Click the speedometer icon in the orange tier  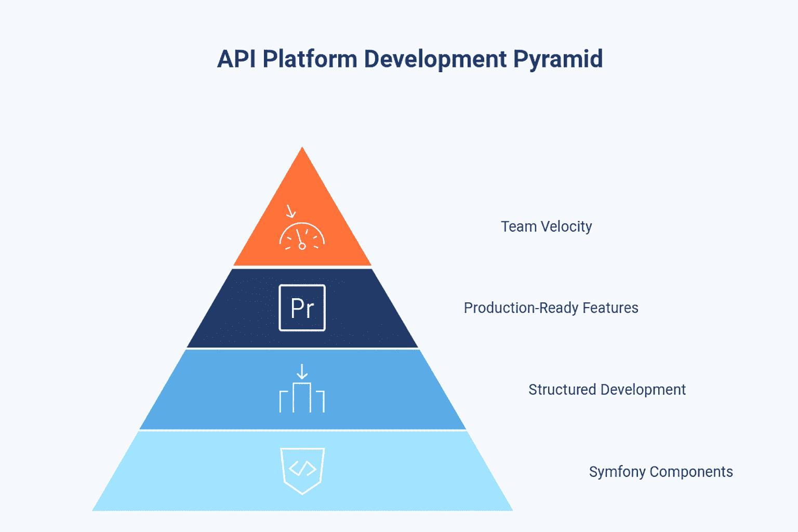302,228
